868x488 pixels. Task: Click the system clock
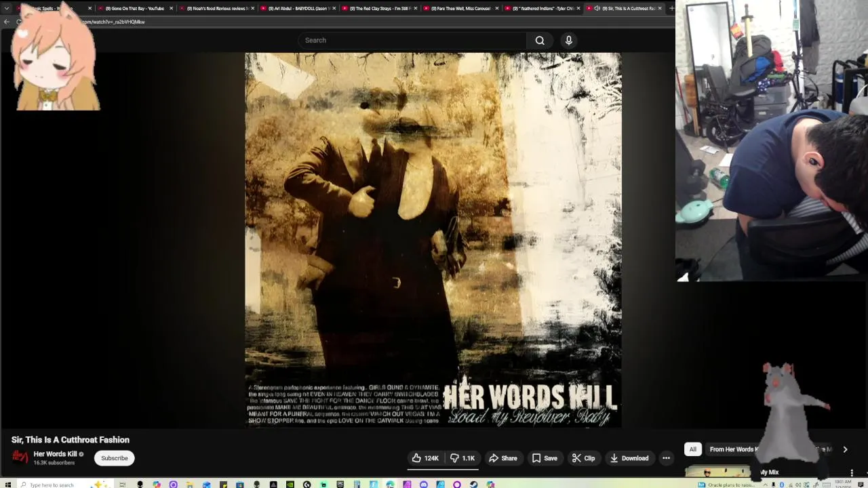point(843,484)
